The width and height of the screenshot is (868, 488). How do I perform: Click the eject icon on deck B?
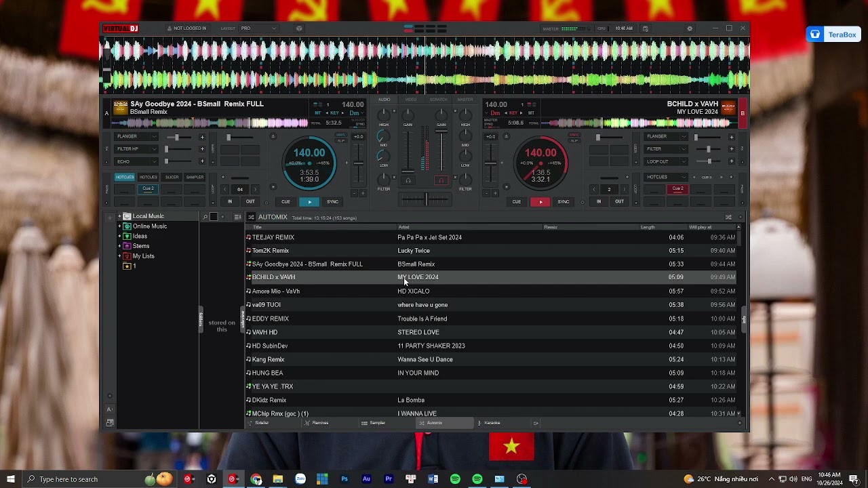click(507, 136)
